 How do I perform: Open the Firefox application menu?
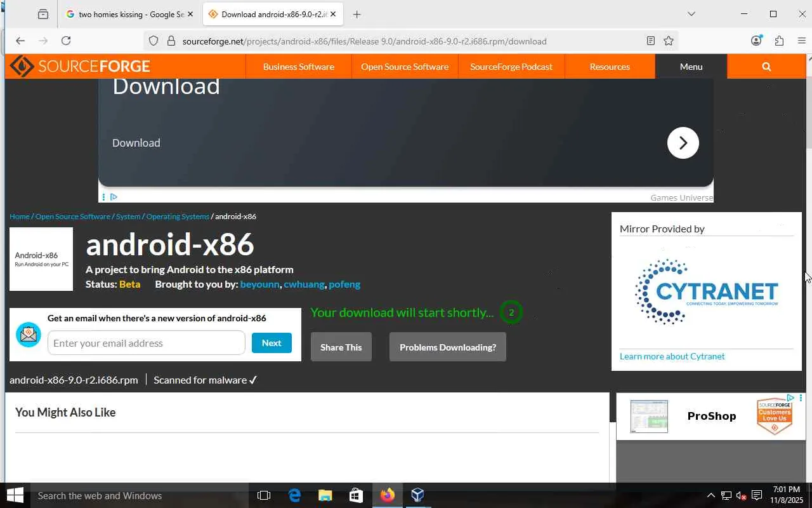click(x=802, y=41)
